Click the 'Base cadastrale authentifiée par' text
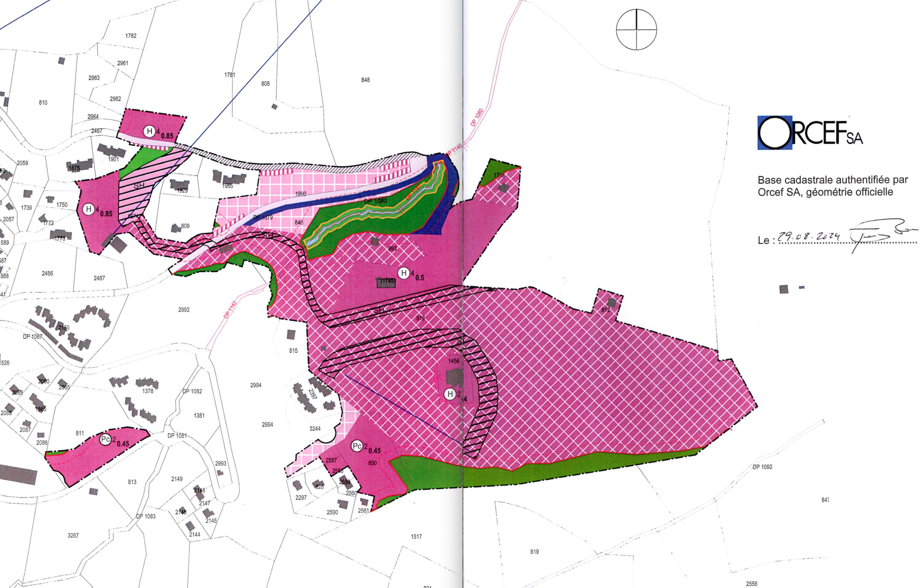 pyautogui.click(x=832, y=180)
